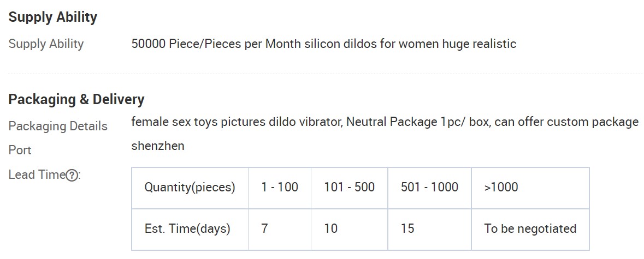Select the 101 - 500 quantity cell
Screen dimensions: 644x259
pyautogui.click(x=349, y=188)
